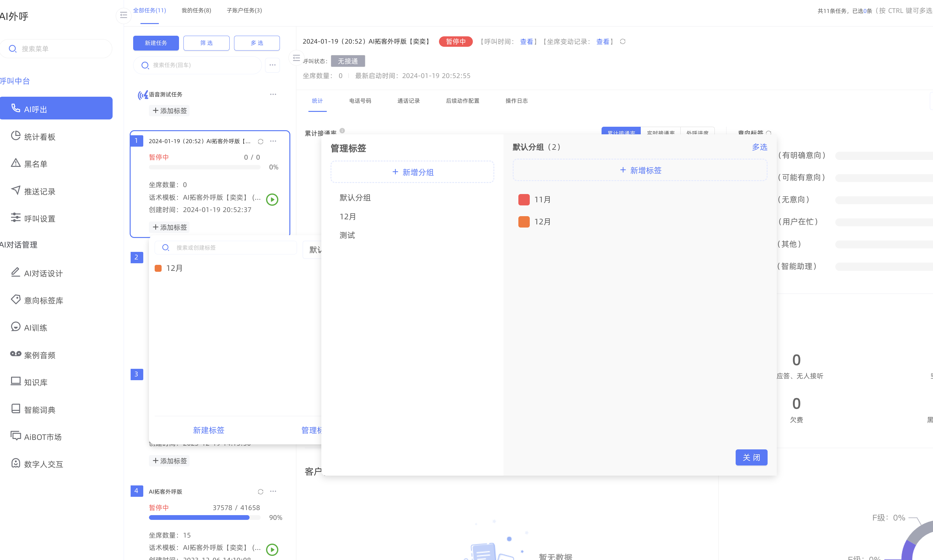The height and width of the screenshot is (560, 933).
Task: Click 添加标签 under 语音测试任务
Action: tap(170, 111)
